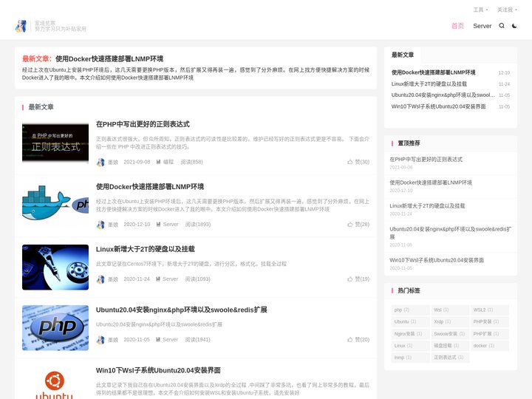Image resolution: width=532 pixels, height=399 pixels.
Task: Select the 磁盘挂载 (1) tag
Action: (450, 346)
